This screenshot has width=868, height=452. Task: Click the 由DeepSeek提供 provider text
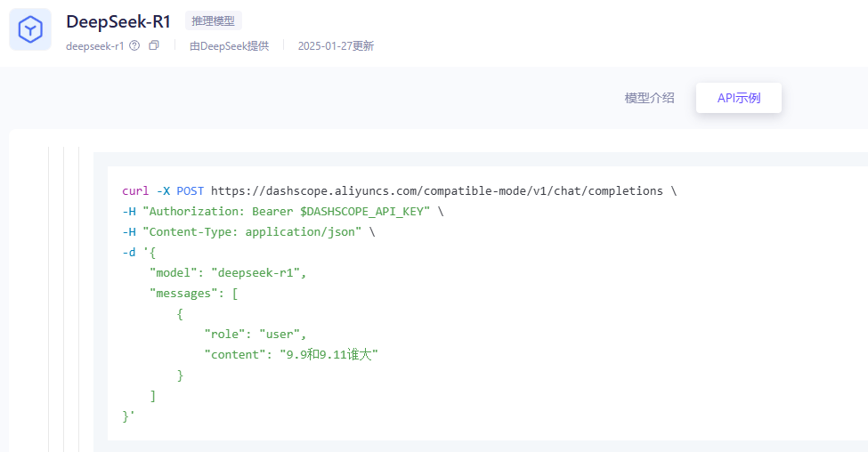pyautogui.click(x=229, y=46)
